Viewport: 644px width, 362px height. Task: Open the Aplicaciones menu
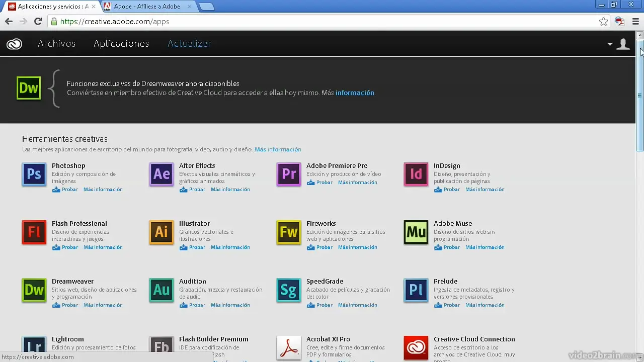click(x=121, y=44)
